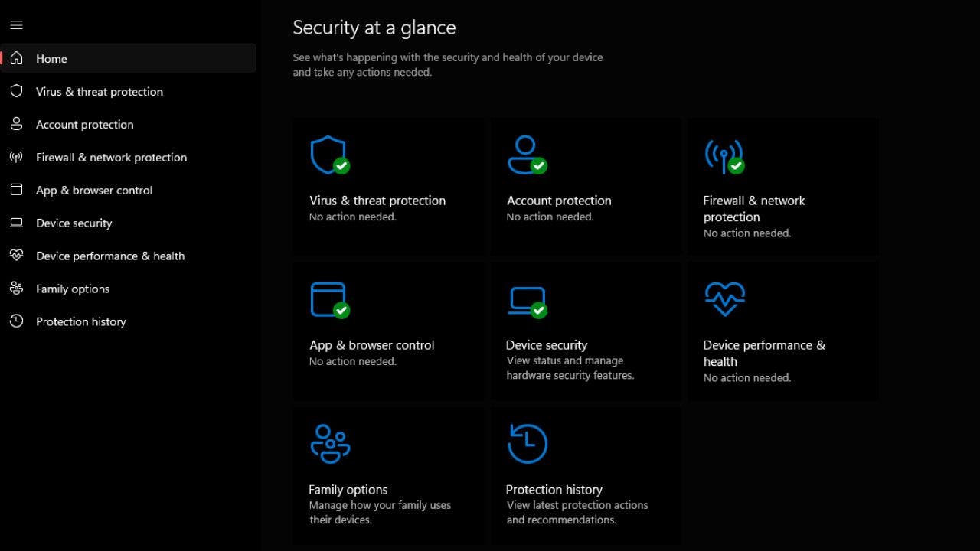The width and height of the screenshot is (980, 551).
Task: Click the Home icon in sidebar
Action: click(16, 58)
